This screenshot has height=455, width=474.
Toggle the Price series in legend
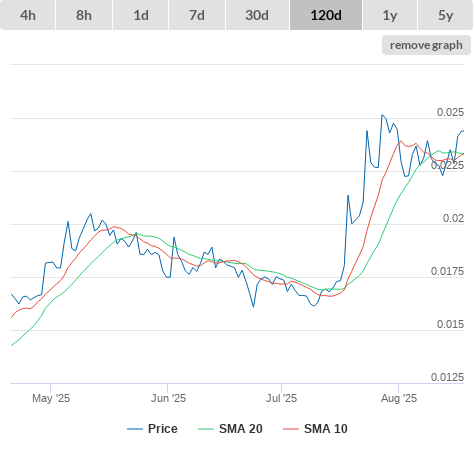[152, 429]
